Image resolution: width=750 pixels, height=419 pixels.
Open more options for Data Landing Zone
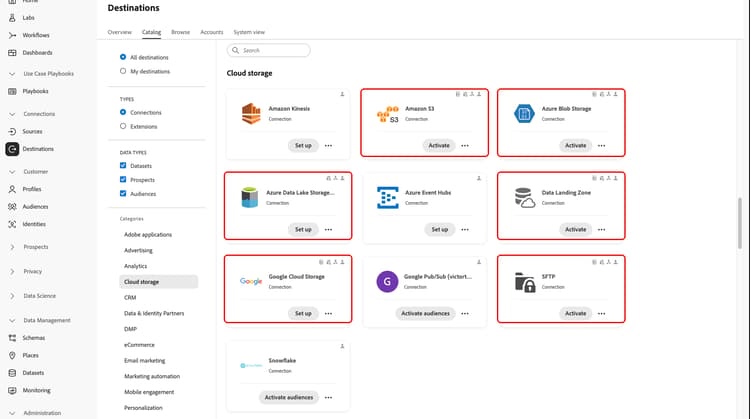pyautogui.click(x=602, y=230)
